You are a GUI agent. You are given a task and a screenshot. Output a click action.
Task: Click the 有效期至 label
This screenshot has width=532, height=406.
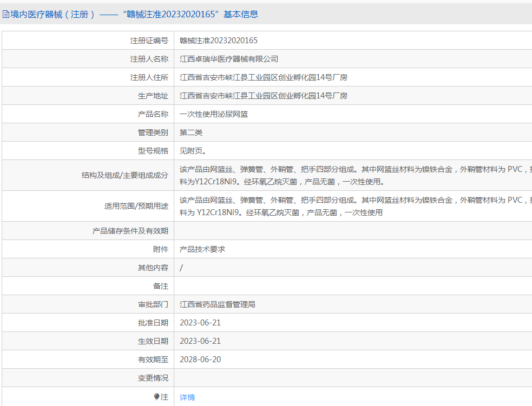pyautogui.click(x=153, y=360)
